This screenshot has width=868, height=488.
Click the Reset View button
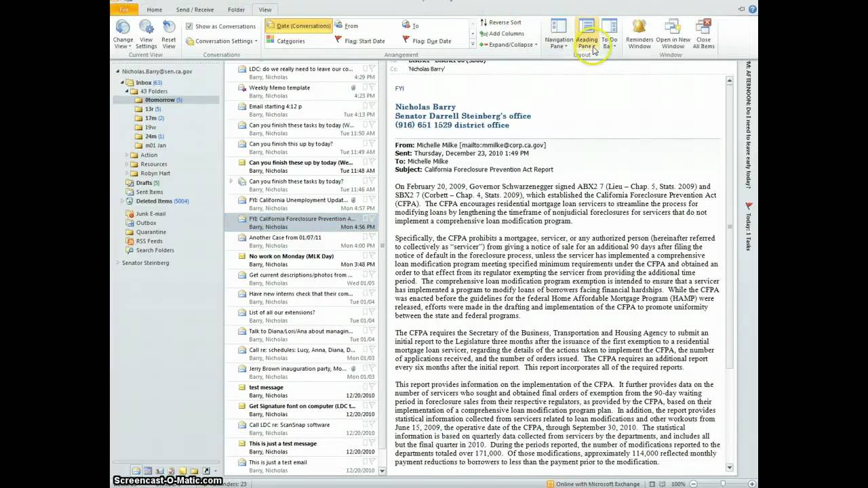coord(169,34)
